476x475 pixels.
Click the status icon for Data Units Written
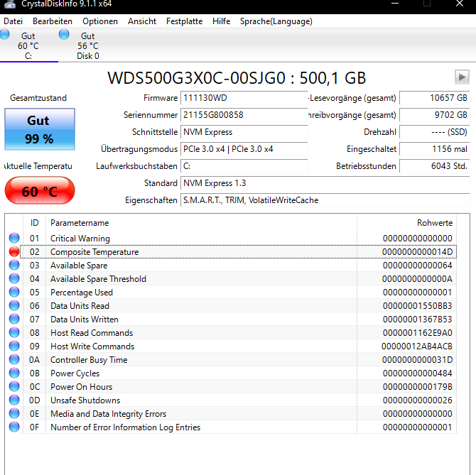point(14,319)
